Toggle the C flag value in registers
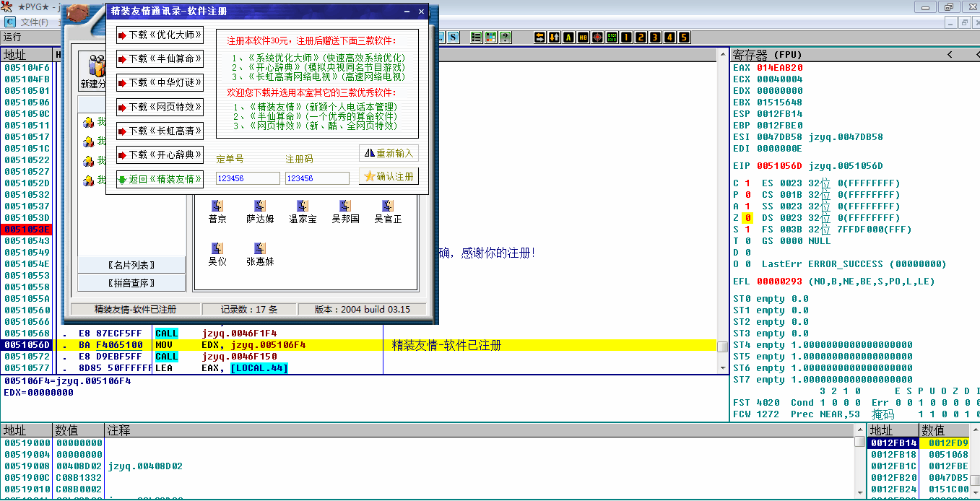This screenshot has height=501, width=980. point(748,183)
